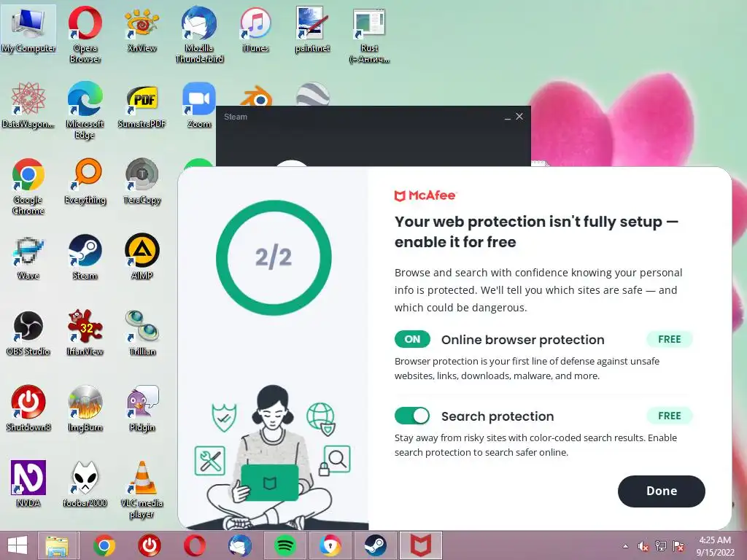This screenshot has height=560, width=747.
Task: Click the McAfee logo in dialog
Action: 425,195
